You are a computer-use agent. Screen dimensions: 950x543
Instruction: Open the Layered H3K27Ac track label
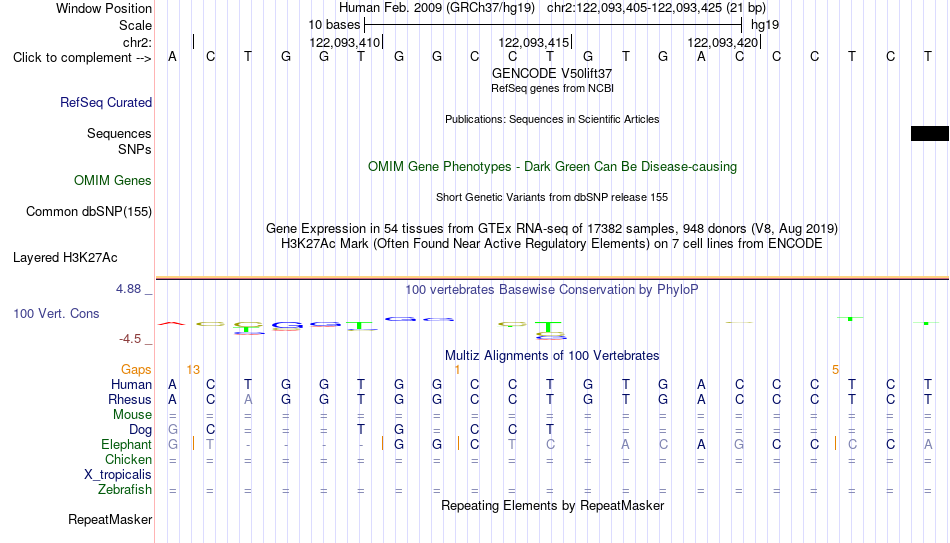pos(65,258)
